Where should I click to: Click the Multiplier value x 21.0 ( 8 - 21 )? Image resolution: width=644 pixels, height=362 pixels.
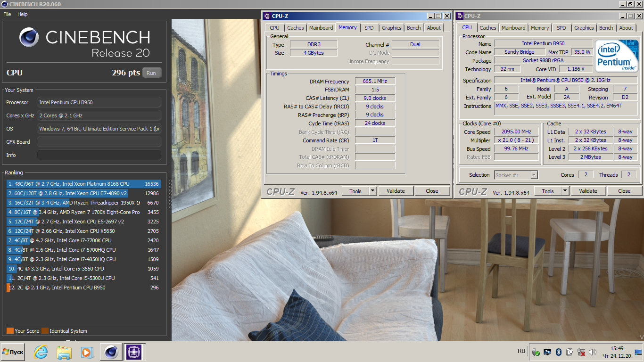click(x=517, y=140)
